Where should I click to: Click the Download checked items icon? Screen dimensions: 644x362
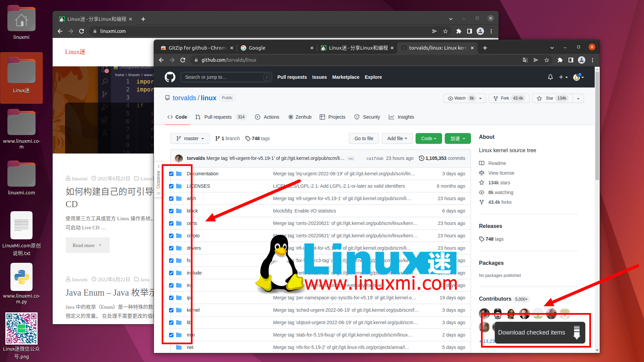pos(576,333)
